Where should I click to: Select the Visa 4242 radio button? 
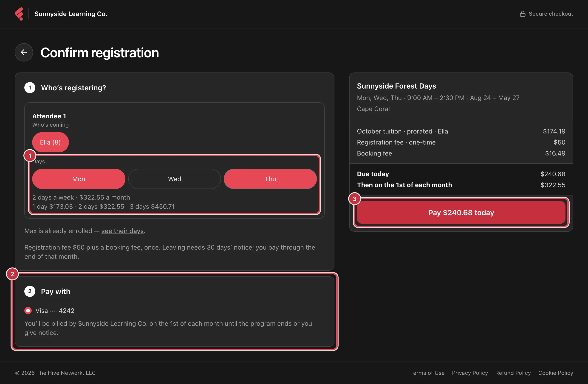[x=28, y=310]
